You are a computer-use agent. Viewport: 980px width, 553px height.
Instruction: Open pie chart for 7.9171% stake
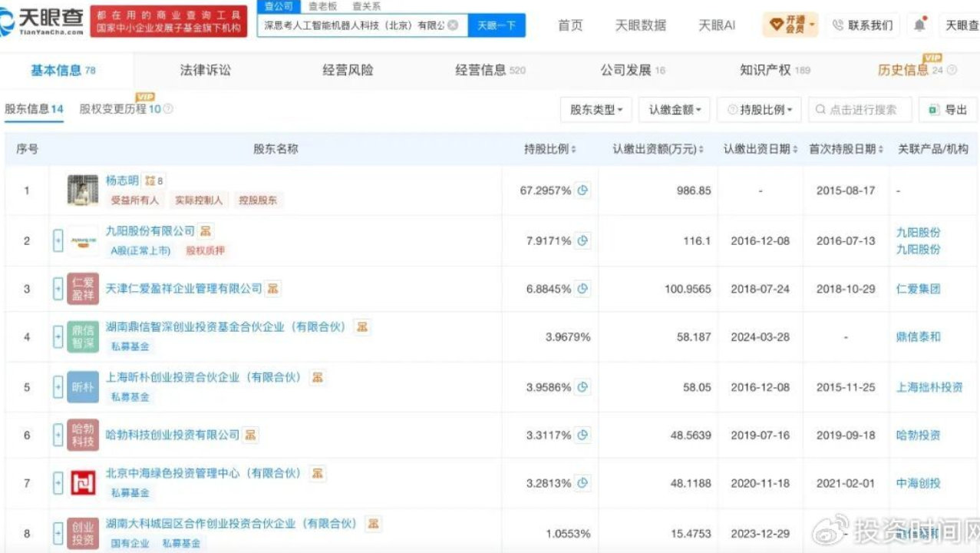click(583, 240)
